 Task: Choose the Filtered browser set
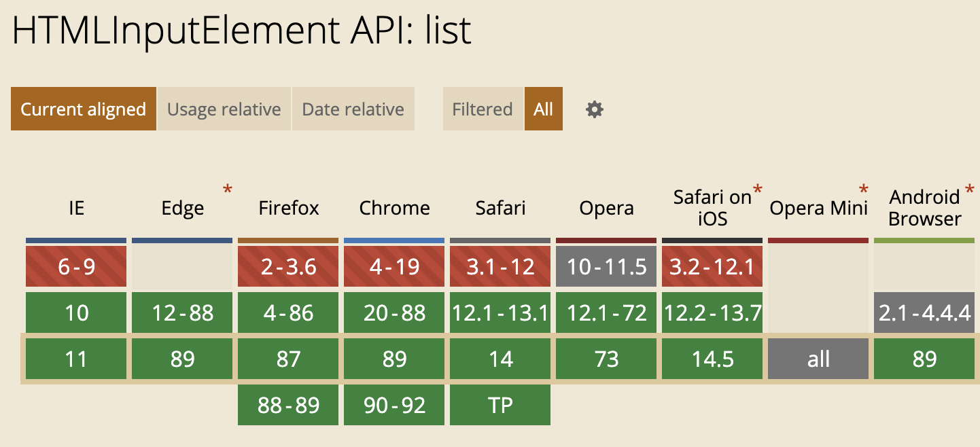click(483, 109)
